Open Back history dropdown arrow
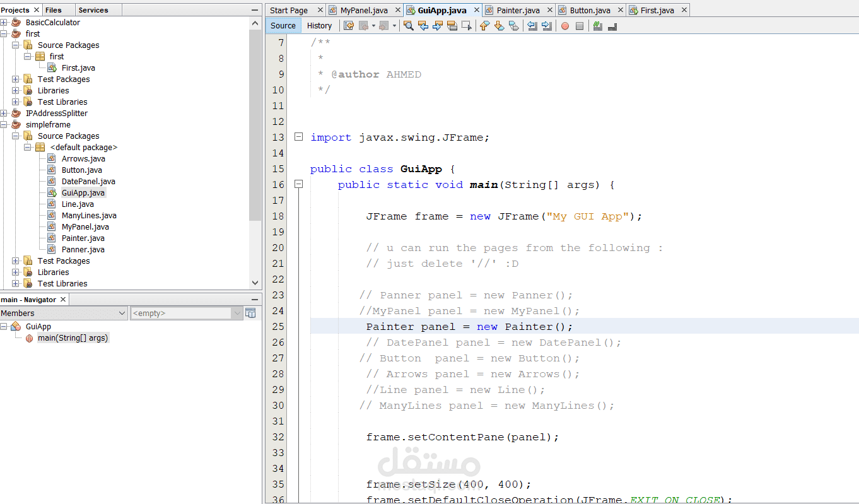The height and width of the screenshot is (504, 859). pos(373,26)
